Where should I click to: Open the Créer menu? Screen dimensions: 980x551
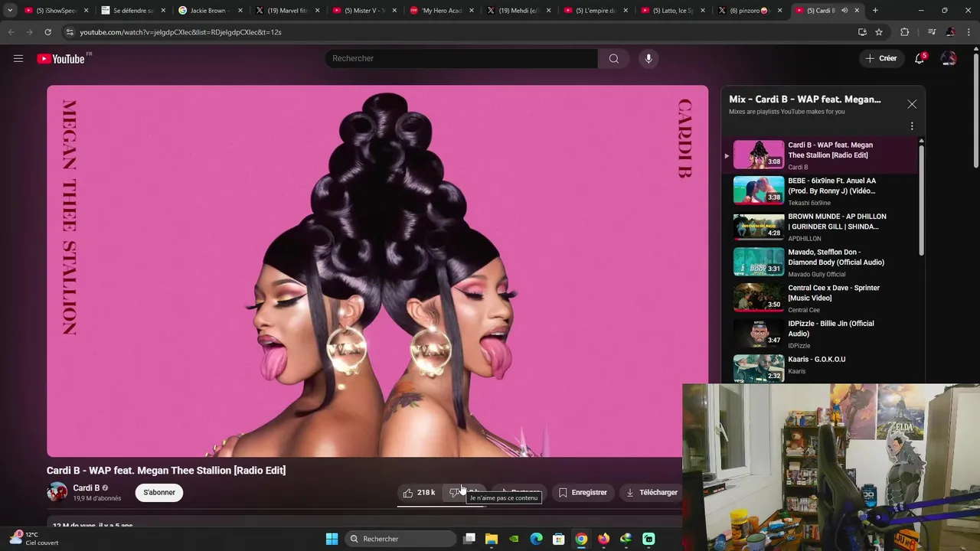881,58
